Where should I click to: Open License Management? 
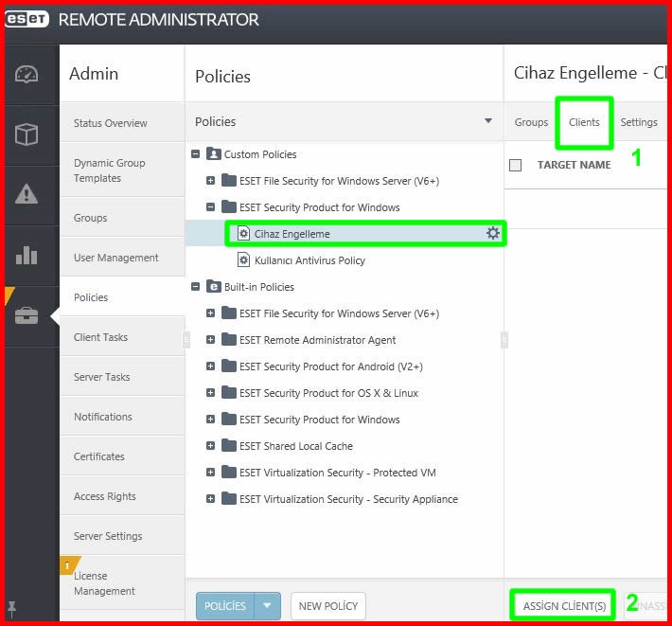(123, 583)
